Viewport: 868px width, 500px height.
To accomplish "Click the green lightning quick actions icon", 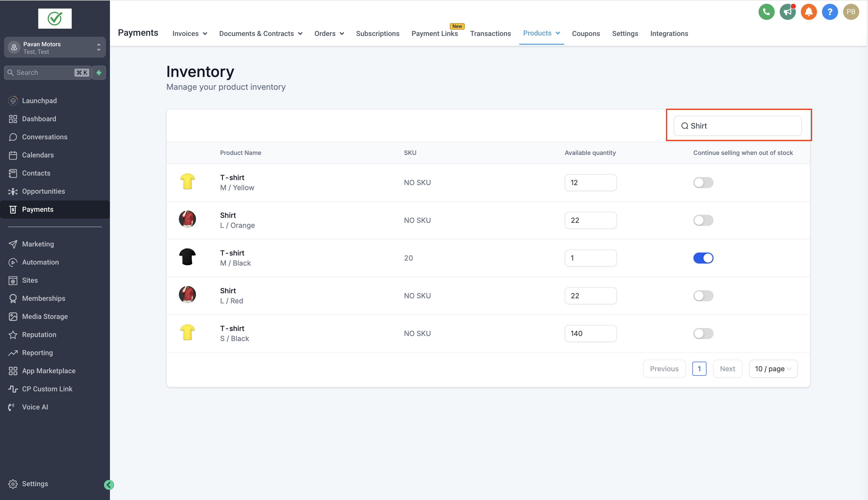I will [x=99, y=72].
